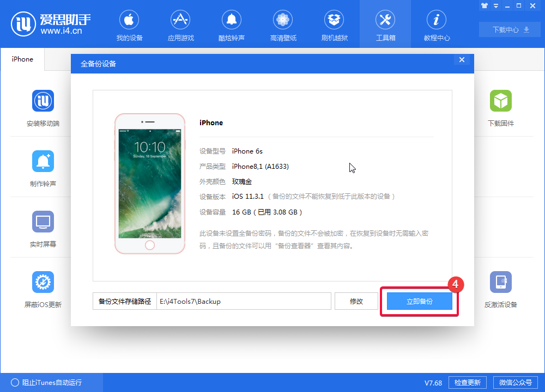545x392 pixels.
Task: Switch to the iPhone tab
Action: click(22, 59)
